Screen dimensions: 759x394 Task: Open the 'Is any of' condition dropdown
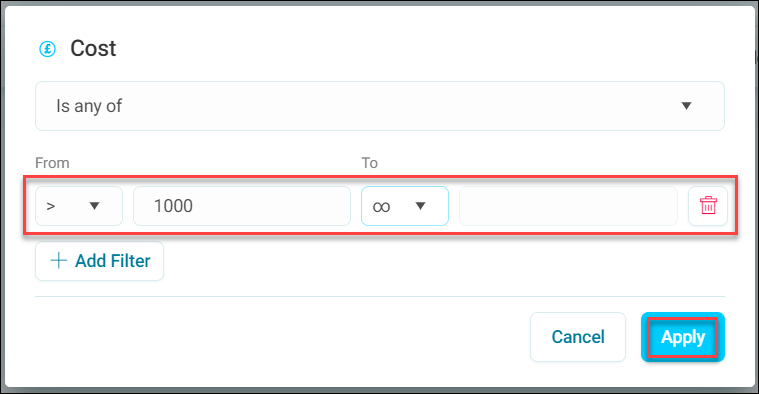coord(380,106)
